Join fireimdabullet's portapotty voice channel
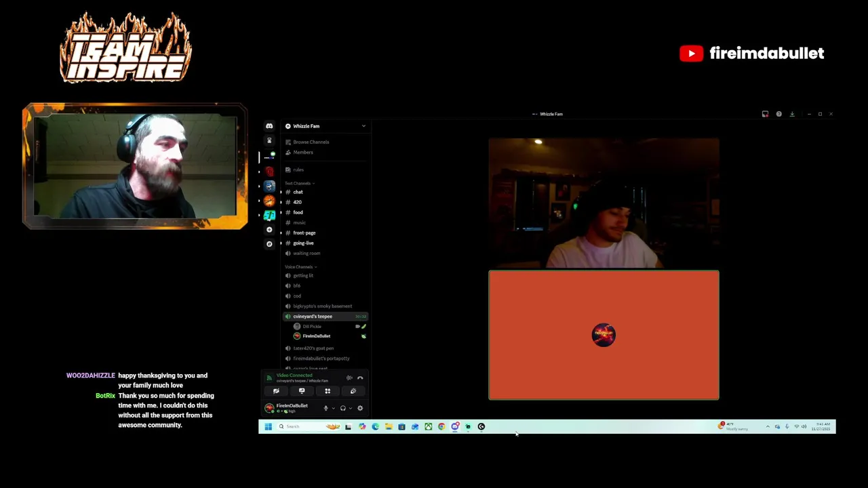 coord(325,358)
